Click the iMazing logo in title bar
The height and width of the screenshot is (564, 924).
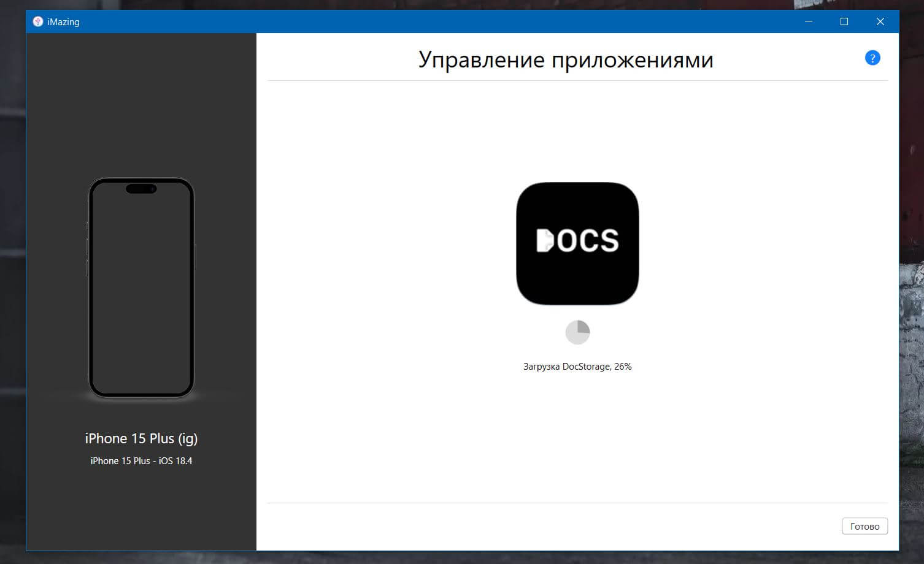38,21
